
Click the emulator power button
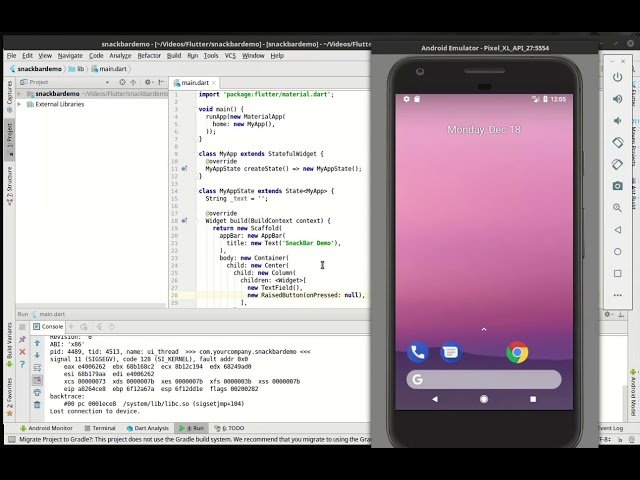(x=618, y=77)
